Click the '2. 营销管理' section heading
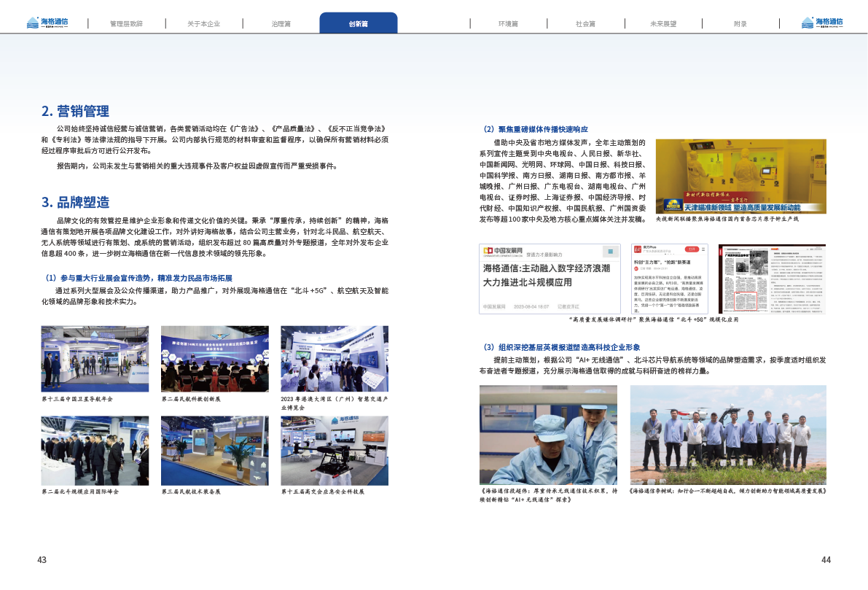Screen dimensions: 868x590 point(75,111)
